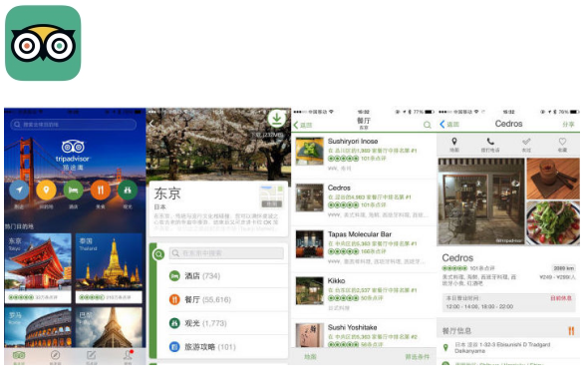588x386 pixels.
Task: Open Kikko restaurant entry
Action: (x=364, y=295)
